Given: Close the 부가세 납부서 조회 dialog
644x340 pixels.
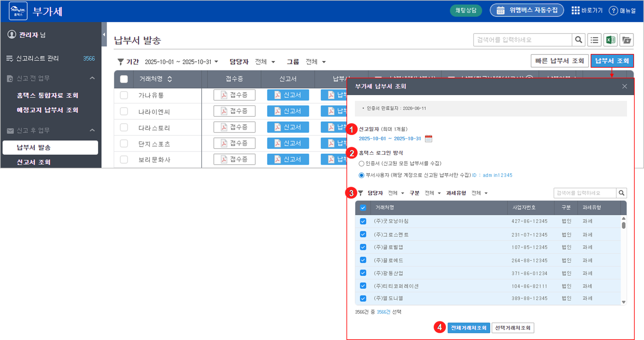Looking at the screenshot, I should 624,86.
